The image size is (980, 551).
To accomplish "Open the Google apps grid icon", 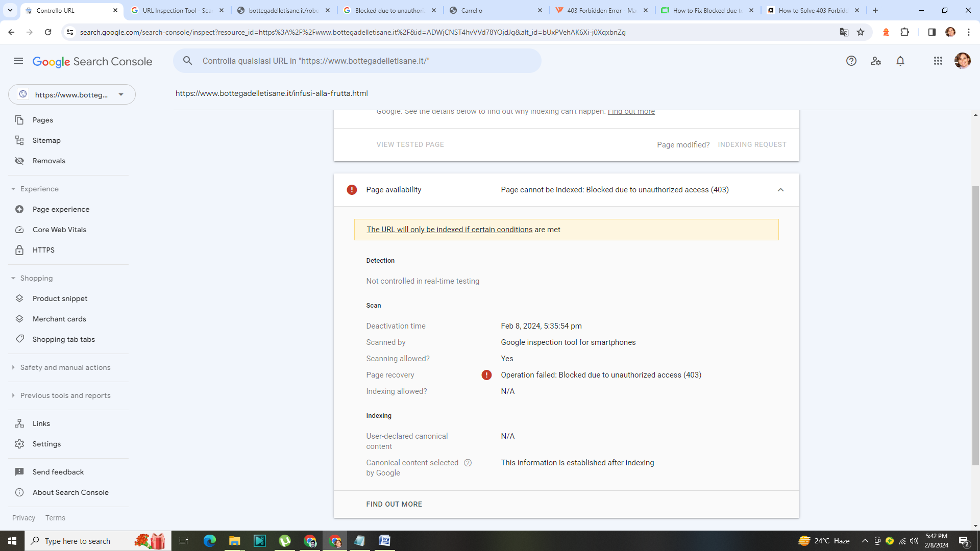I will pos(938,61).
